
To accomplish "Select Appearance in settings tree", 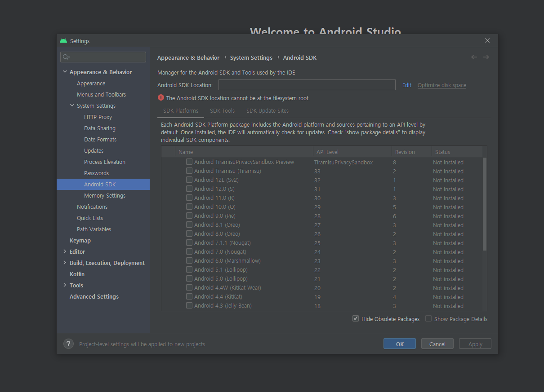I will [91, 83].
